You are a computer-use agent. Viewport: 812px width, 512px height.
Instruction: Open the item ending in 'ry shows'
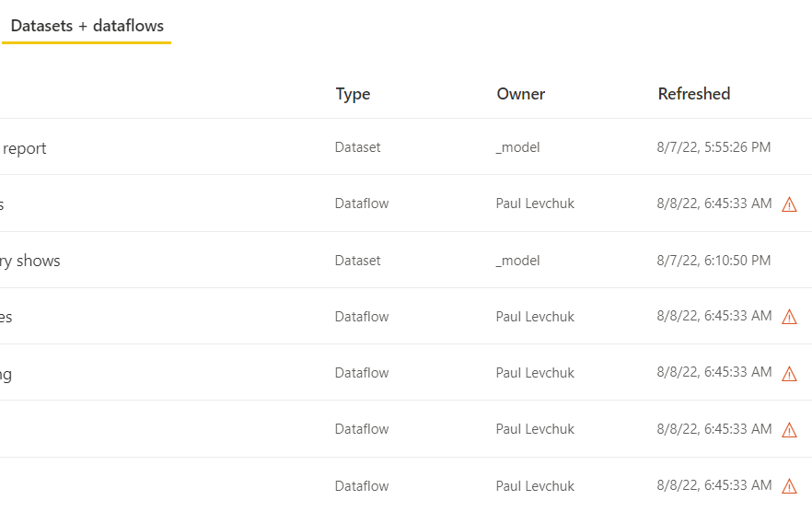(29, 261)
